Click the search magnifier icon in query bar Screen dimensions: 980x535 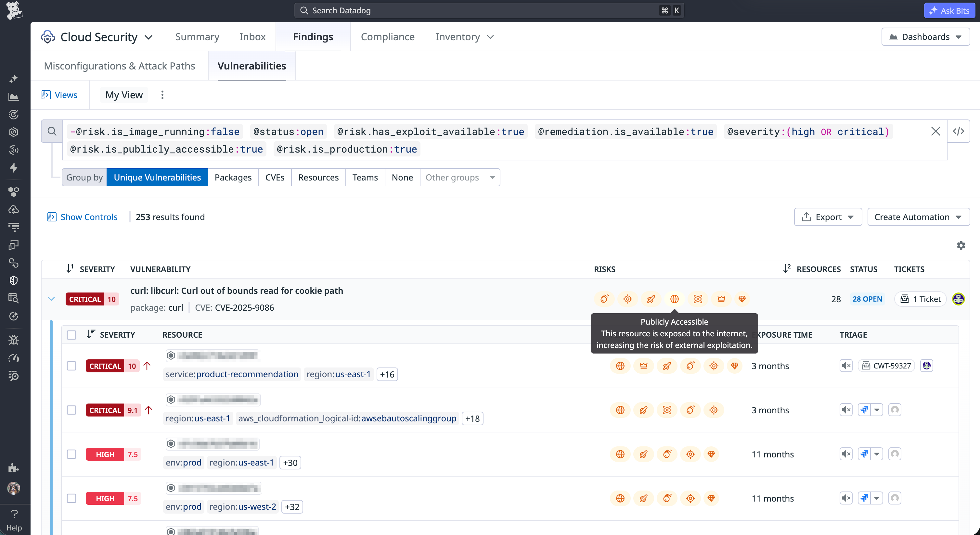[52, 131]
